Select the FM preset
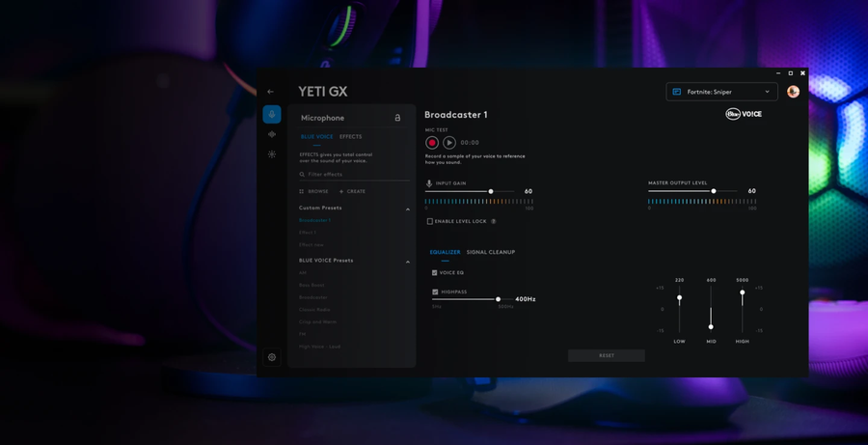868x445 pixels. [x=302, y=334]
